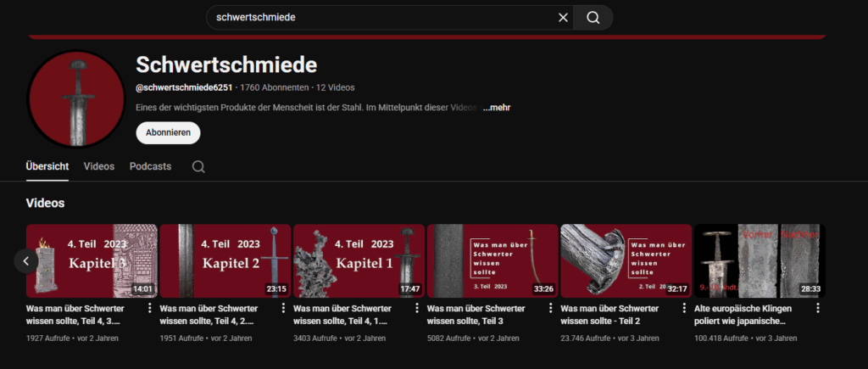Clear search text with X icon

coord(563,18)
